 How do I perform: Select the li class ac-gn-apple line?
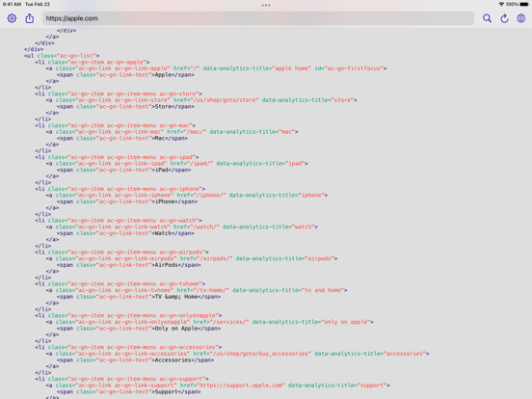pos(92,62)
